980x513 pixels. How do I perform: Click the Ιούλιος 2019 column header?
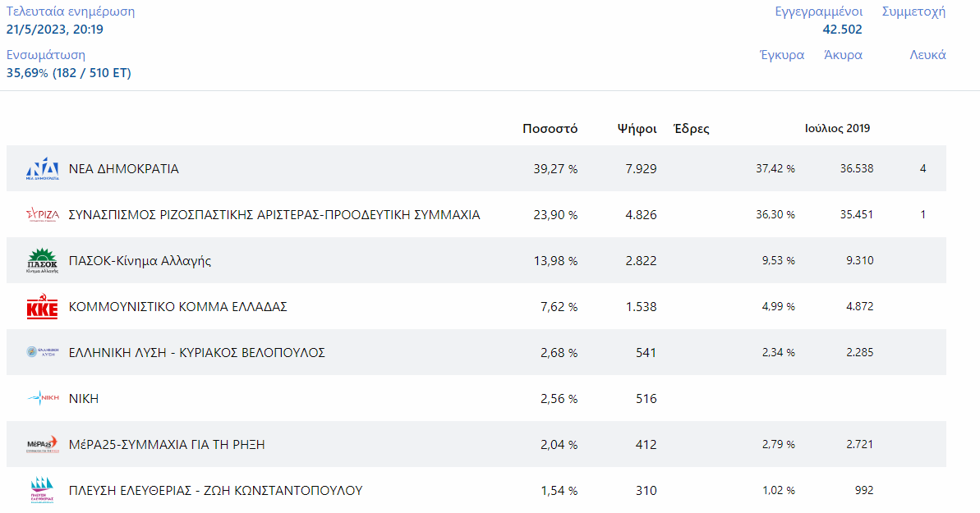pyautogui.click(x=837, y=129)
